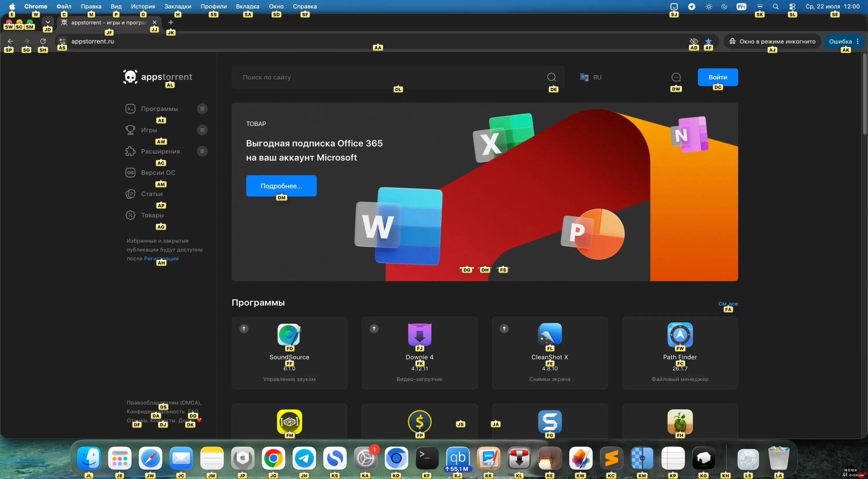
Task: Open a new Chrome tab
Action: point(171,22)
